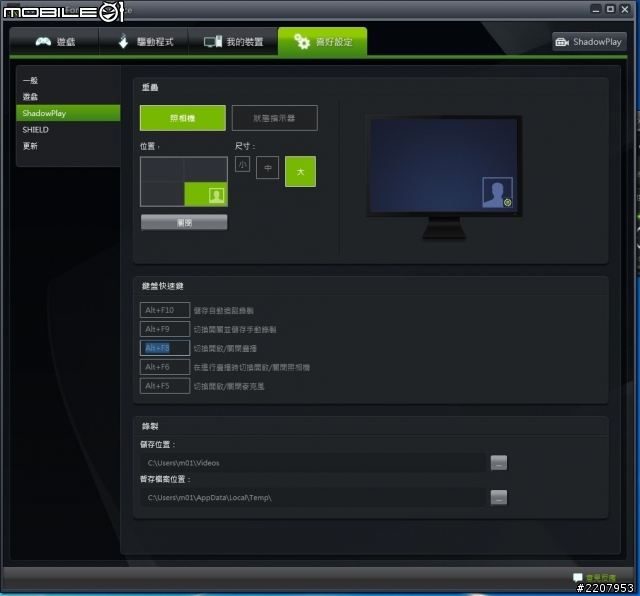Set overlay position to top-right quadrant
This screenshot has width=640, height=596.
point(205,169)
